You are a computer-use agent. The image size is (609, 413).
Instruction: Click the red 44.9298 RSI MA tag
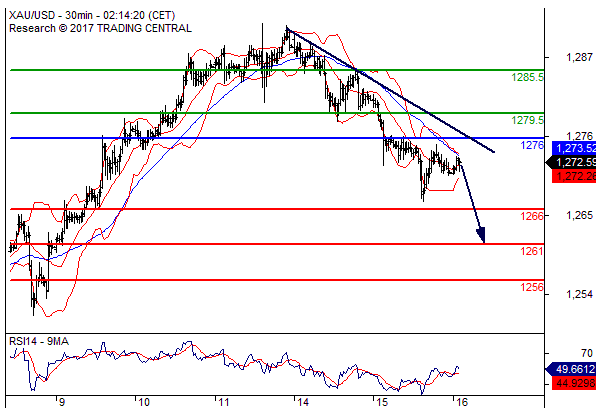574,383
